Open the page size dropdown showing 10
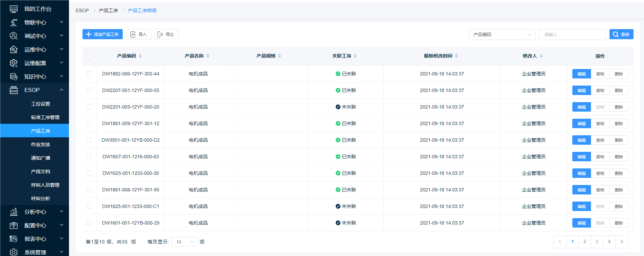The width and height of the screenshot is (644, 256). (x=184, y=242)
